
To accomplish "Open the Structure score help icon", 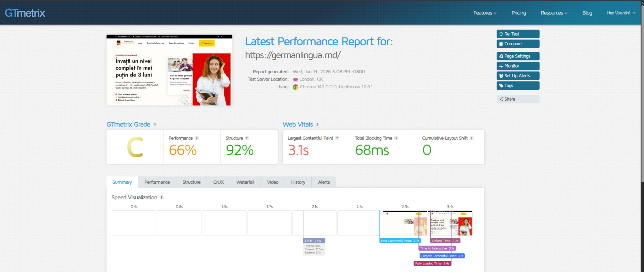I will 247,138.
